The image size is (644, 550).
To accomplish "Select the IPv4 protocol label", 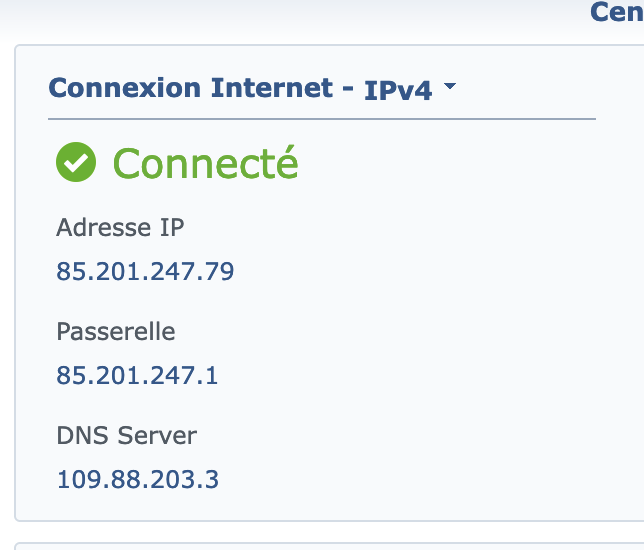I will [x=398, y=90].
